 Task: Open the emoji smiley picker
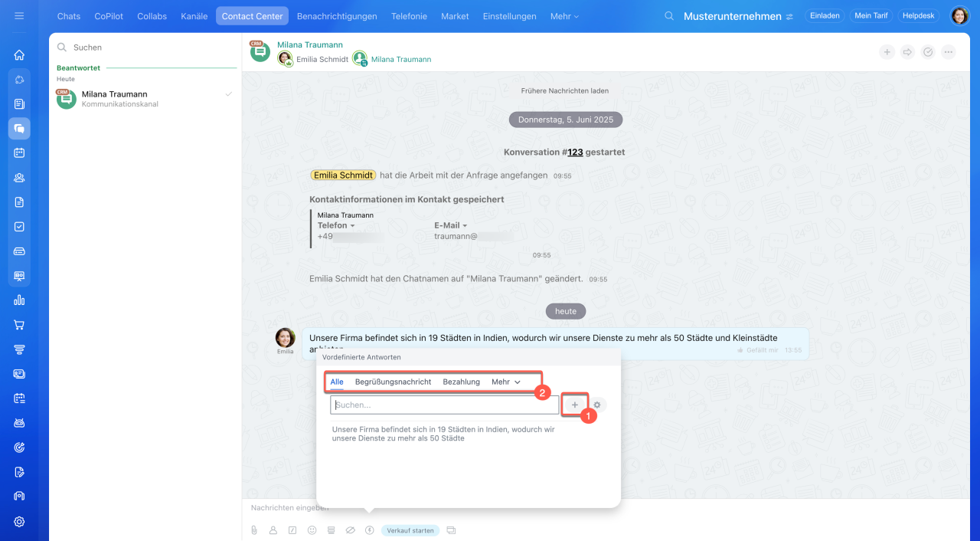click(x=312, y=530)
